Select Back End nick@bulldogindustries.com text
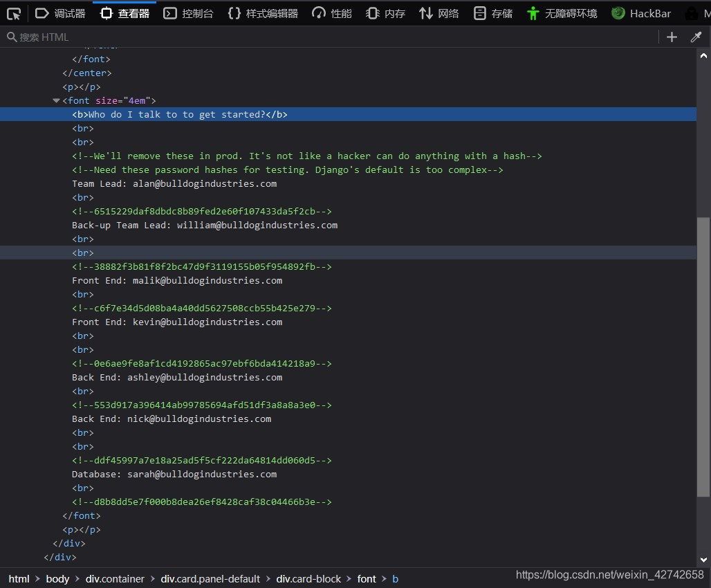Viewport: 711px width, 588px height. click(x=172, y=419)
